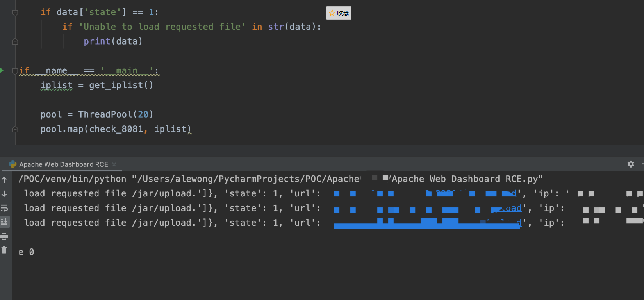The width and height of the screenshot is (644, 300).
Task: Select the Apache Web Dashboard RCE run tab
Action: tap(63, 164)
